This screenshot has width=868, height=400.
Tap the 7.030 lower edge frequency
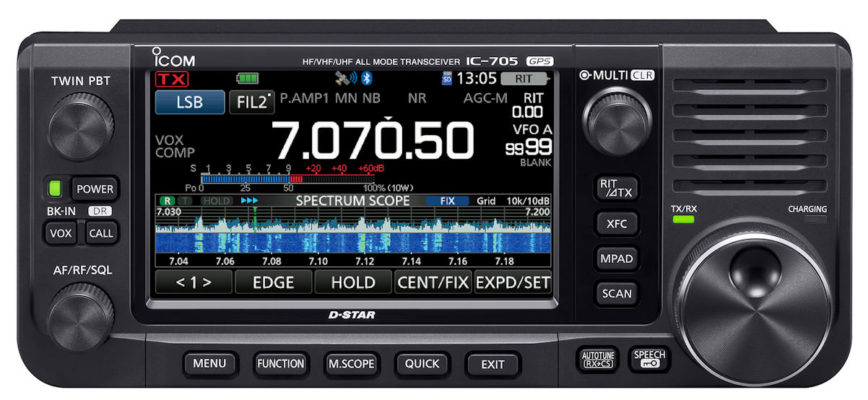pyautogui.click(x=168, y=212)
